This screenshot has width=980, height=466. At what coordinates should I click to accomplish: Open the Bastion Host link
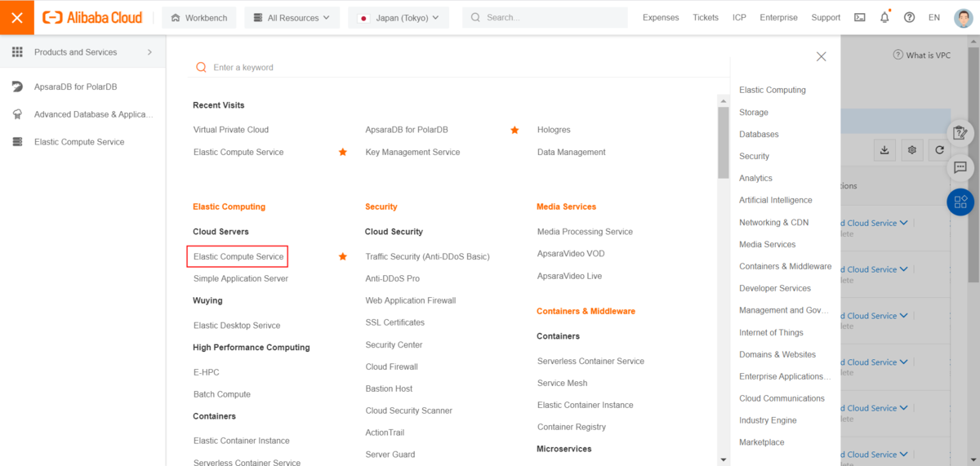[x=389, y=388]
